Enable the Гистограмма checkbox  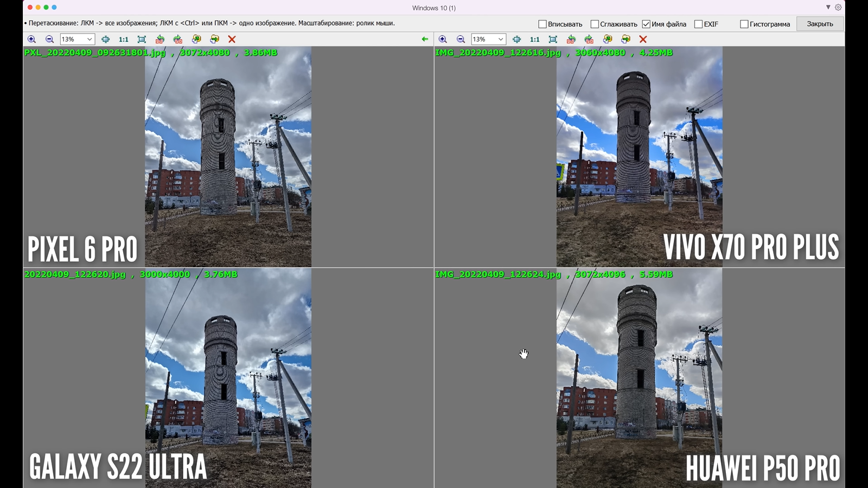744,24
